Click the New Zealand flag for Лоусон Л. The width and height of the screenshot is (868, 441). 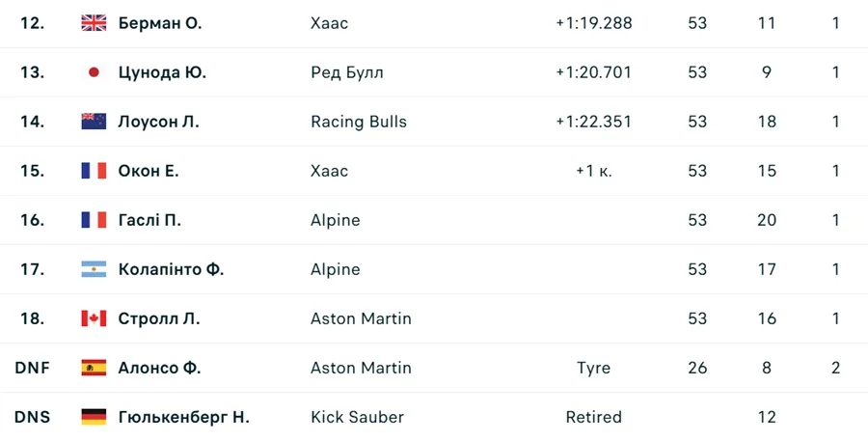tap(94, 122)
